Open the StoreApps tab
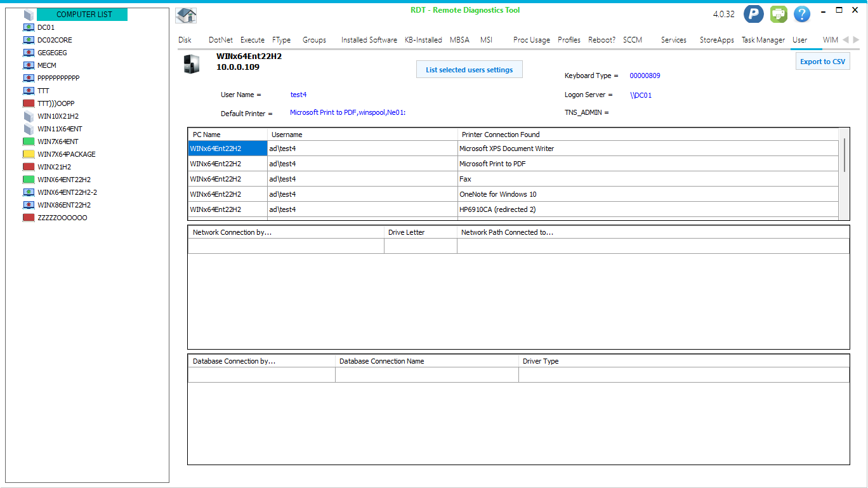This screenshot has width=868, height=488. pos(717,40)
